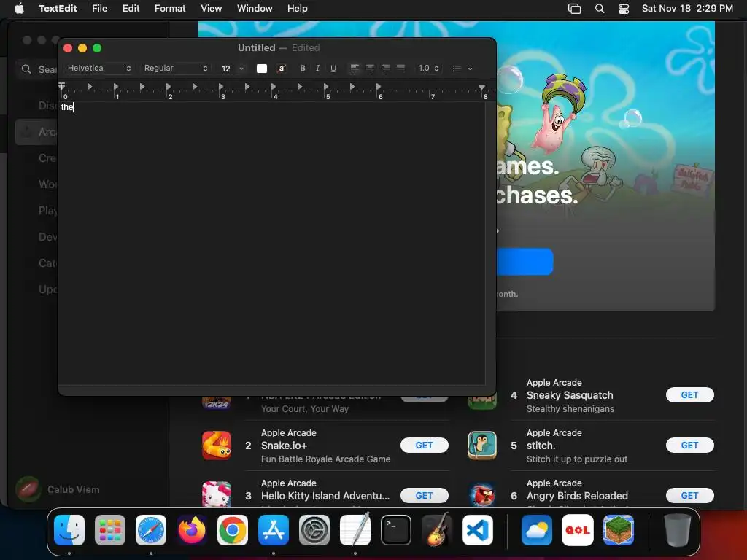
Task: Open the Regular typeface dropdown
Action: (x=176, y=68)
